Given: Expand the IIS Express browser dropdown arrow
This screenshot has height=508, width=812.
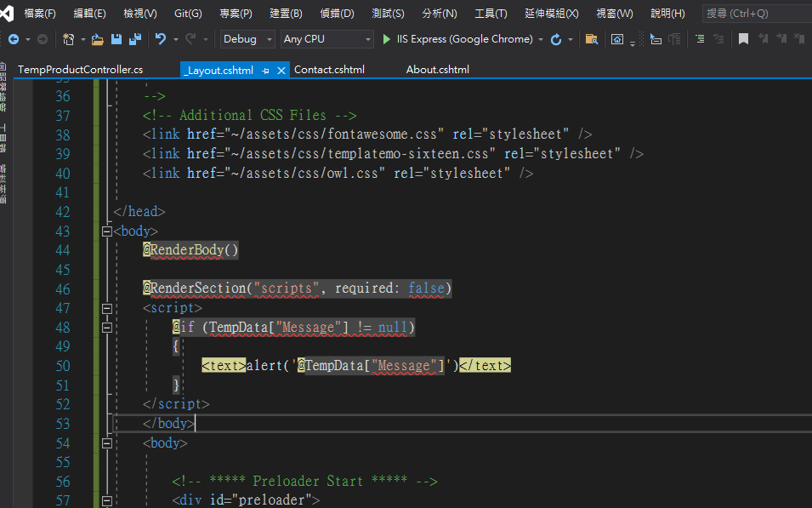Looking at the screenshot, I should (541, 39).
